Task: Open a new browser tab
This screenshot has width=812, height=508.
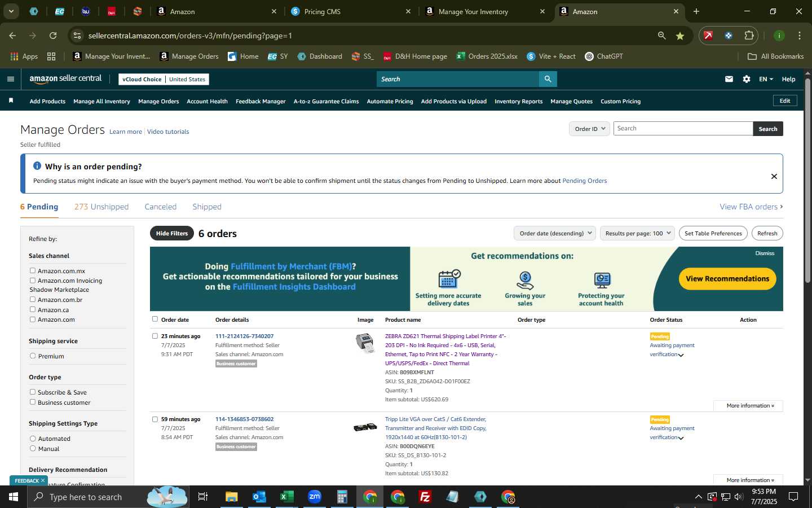Action: (696, 11)
